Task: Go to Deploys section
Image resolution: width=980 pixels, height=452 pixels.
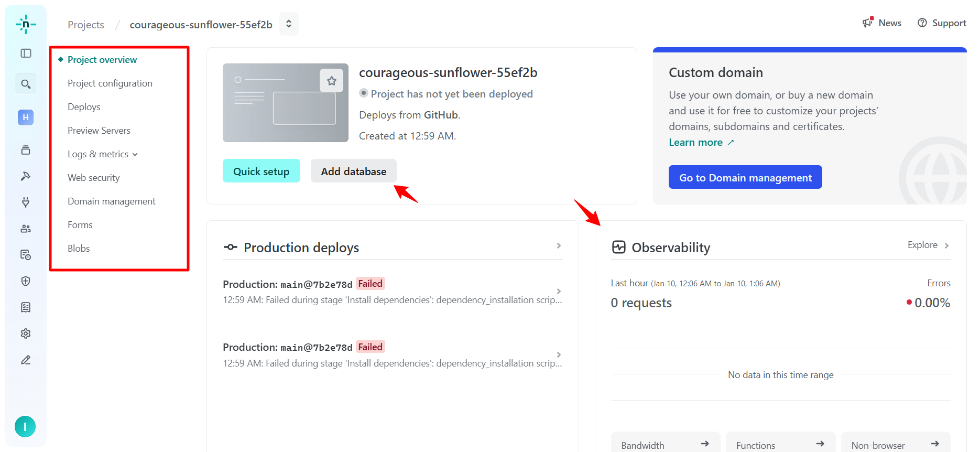Action: pyautogui.click(x=84, y=107)
